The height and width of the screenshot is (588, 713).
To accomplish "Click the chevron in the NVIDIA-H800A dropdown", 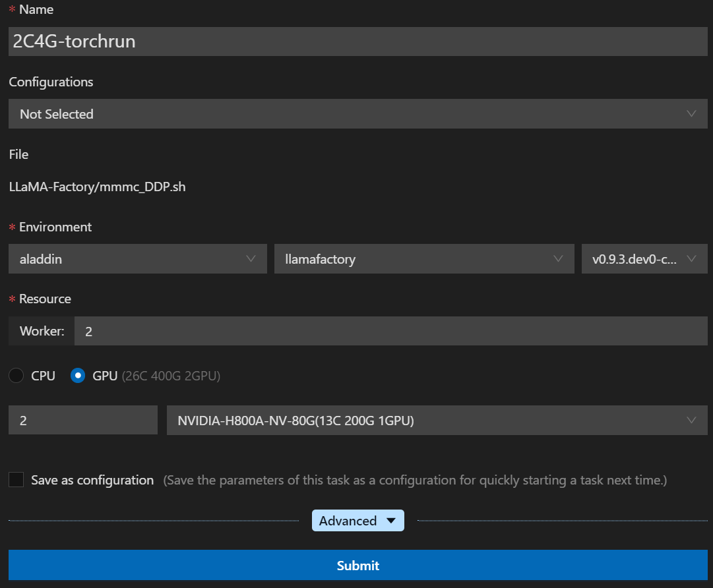I will (691, 421).
